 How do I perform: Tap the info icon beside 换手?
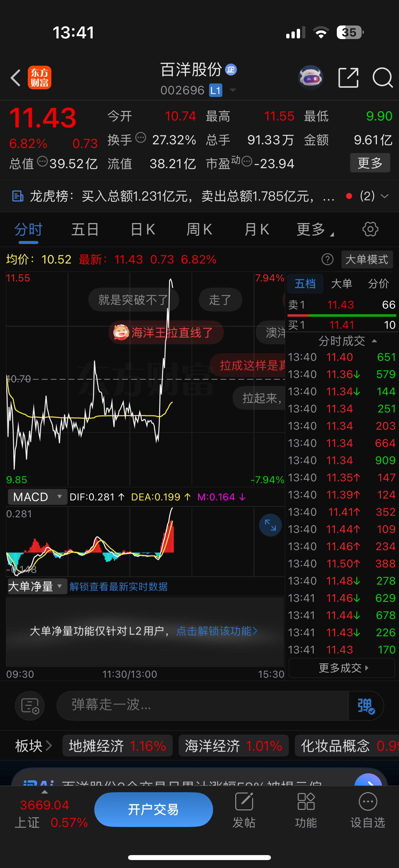(x=140, y=137)
